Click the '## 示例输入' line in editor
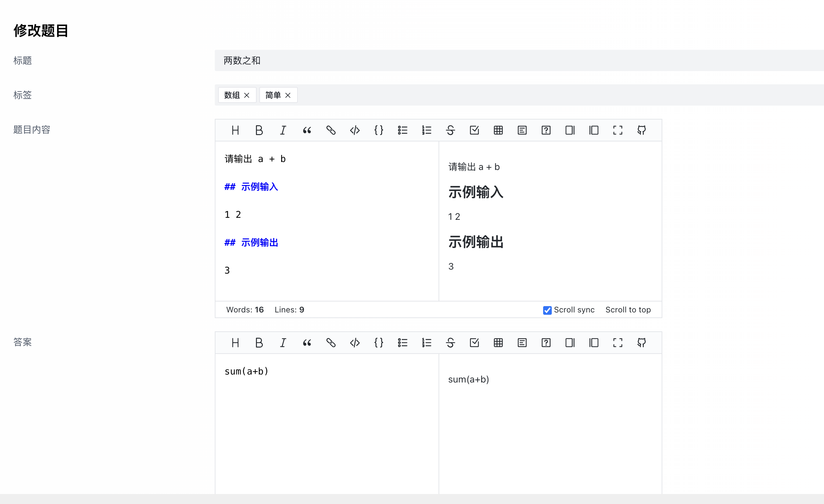824x504 pixels. pyautogui.click(x=251, y=187)
